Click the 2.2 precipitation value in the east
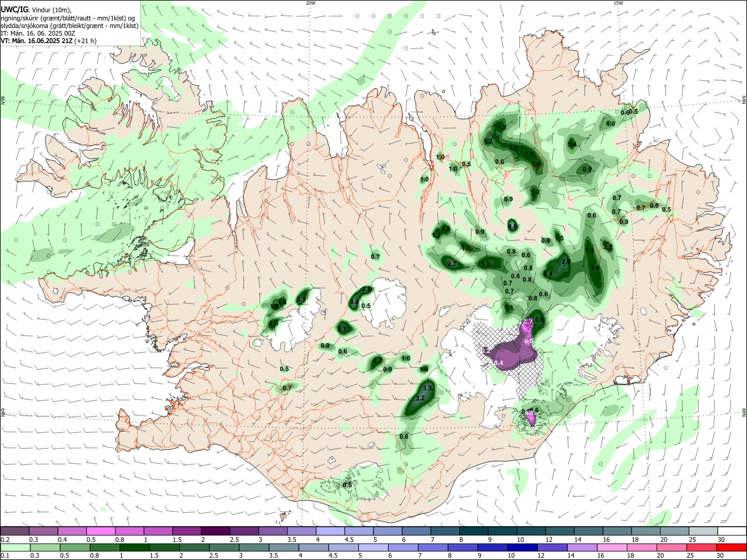Viewport: 747px width, 560px height. point(608,247)
